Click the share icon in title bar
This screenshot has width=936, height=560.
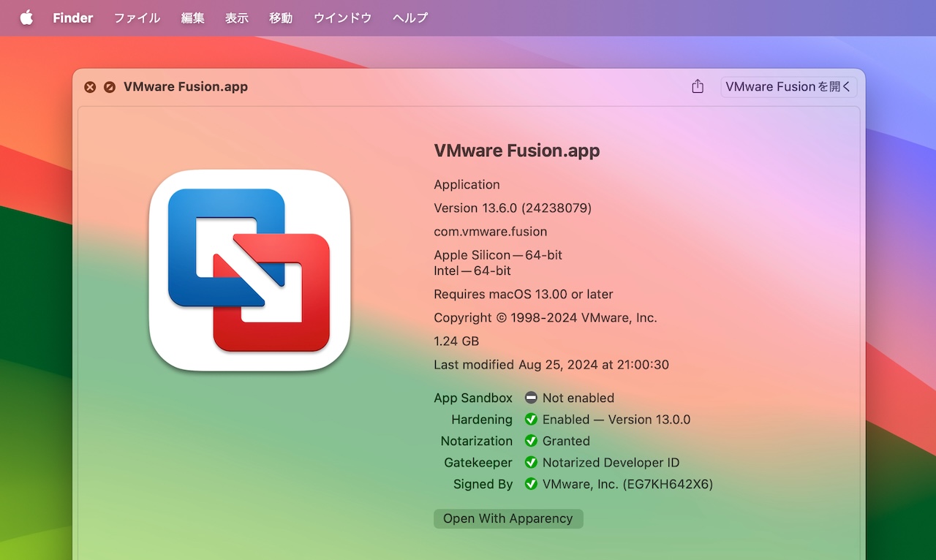tap(698, 86)
